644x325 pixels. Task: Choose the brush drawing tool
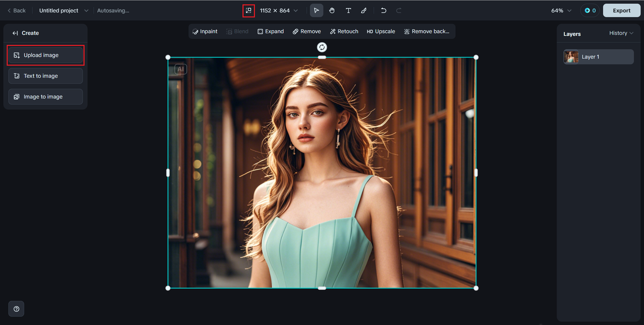[364, 11]
